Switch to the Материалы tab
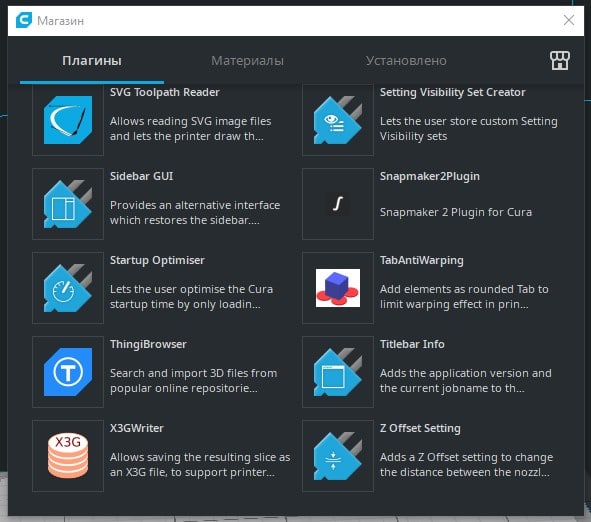Screen dimensions: 591x522 (247, 61)
